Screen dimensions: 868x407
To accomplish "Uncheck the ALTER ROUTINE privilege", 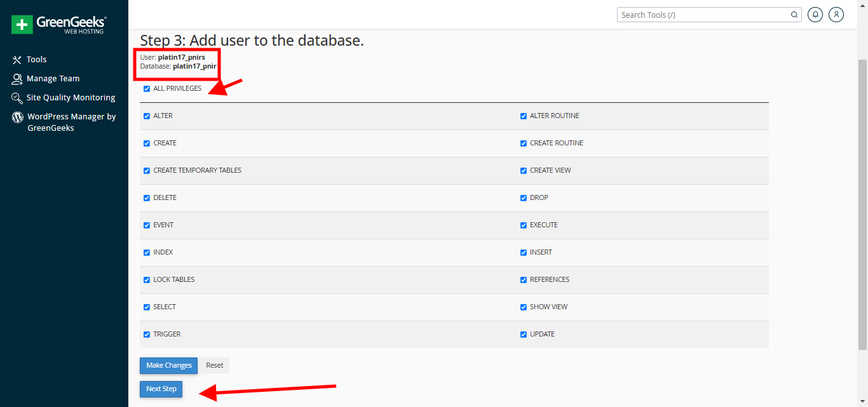I will click(524, 116).
